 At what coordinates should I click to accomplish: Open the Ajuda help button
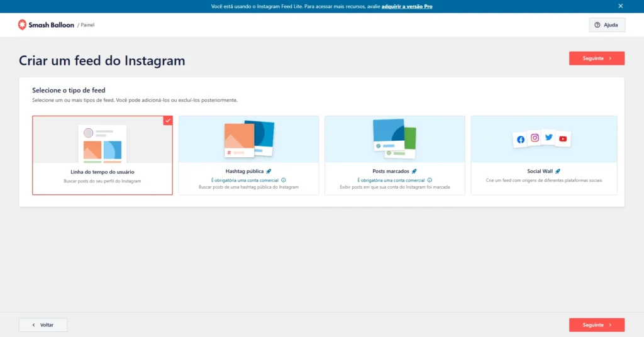(x=607, y=25)
